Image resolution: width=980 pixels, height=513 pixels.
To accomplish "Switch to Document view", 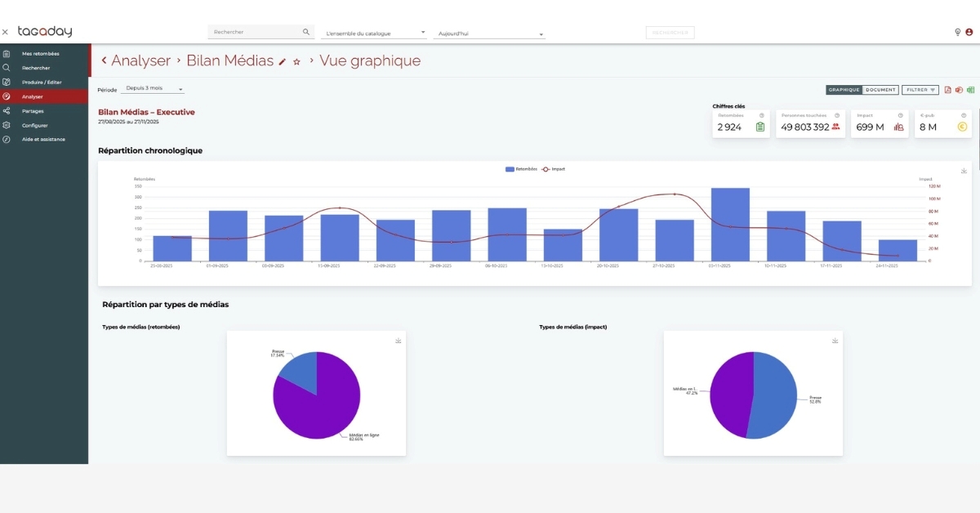I will click(x=880, y=90).
